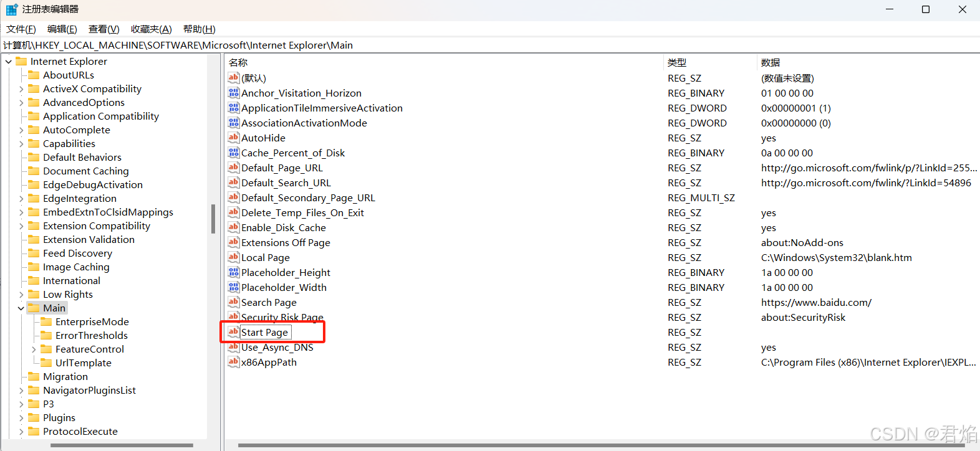
Task: Select the Image Caching key
Action: [x=76, y=267]
